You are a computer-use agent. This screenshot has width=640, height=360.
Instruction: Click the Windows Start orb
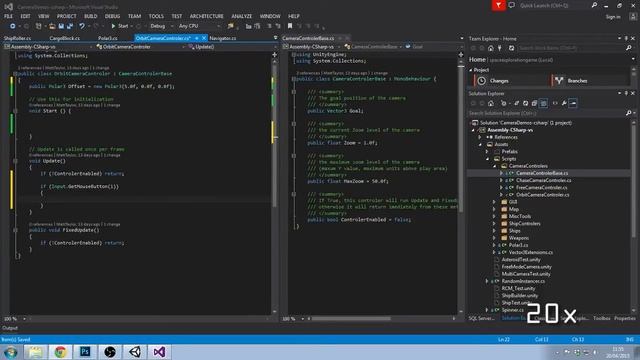click(x=10, y=352)
